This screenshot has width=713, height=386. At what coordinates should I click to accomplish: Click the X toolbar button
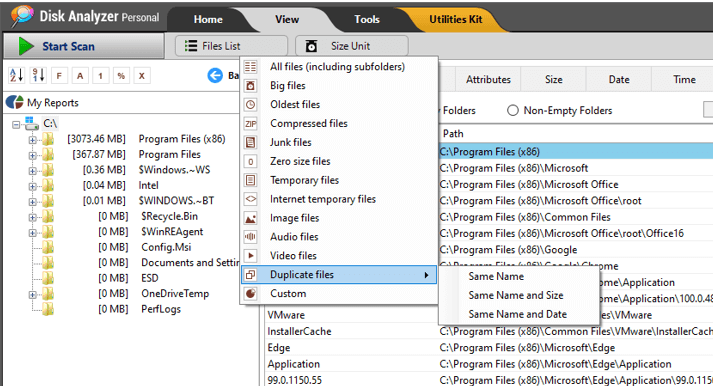tap(141, 76)
